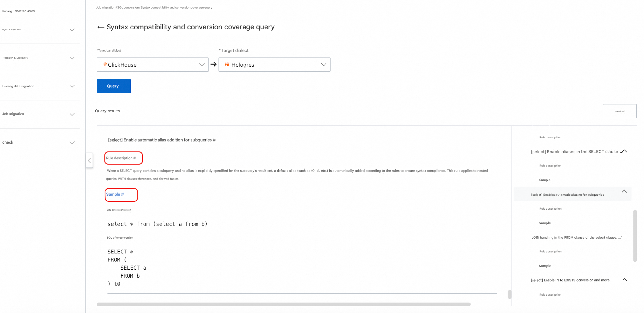644x313 pixels.
Task: Click the Hologres logo icon in target dialect
Action: (x=227, y=64)
